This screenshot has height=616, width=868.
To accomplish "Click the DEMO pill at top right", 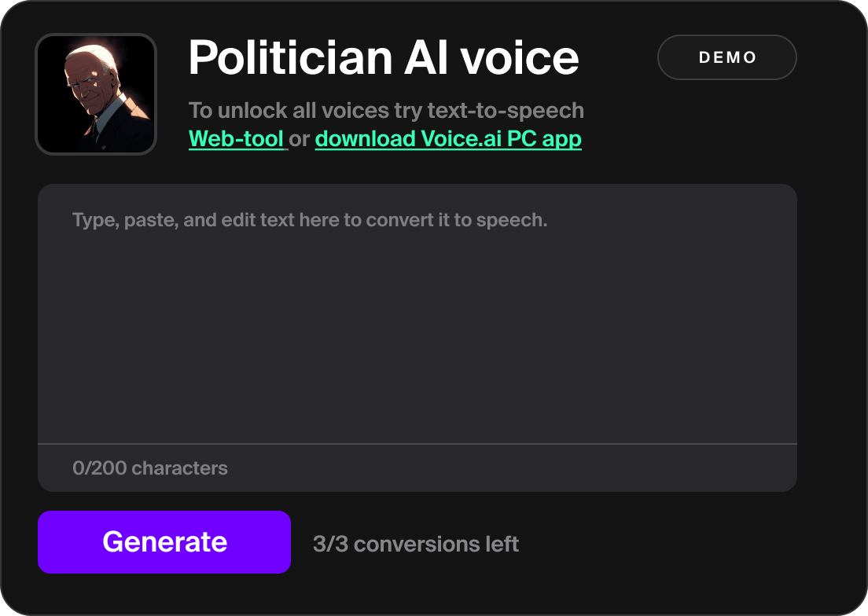I will (726, 57).
